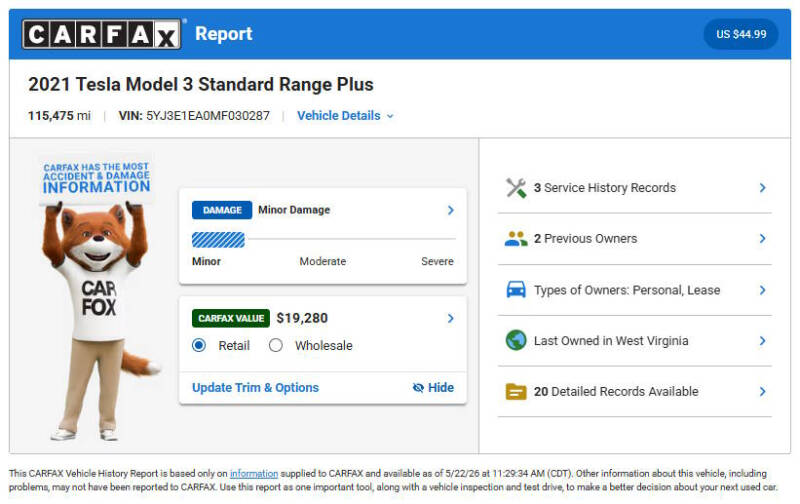The width and height of the screenshot is (800, 504).
Task: Click the yellow folder detailed records icon
Action: coord(516,392)
